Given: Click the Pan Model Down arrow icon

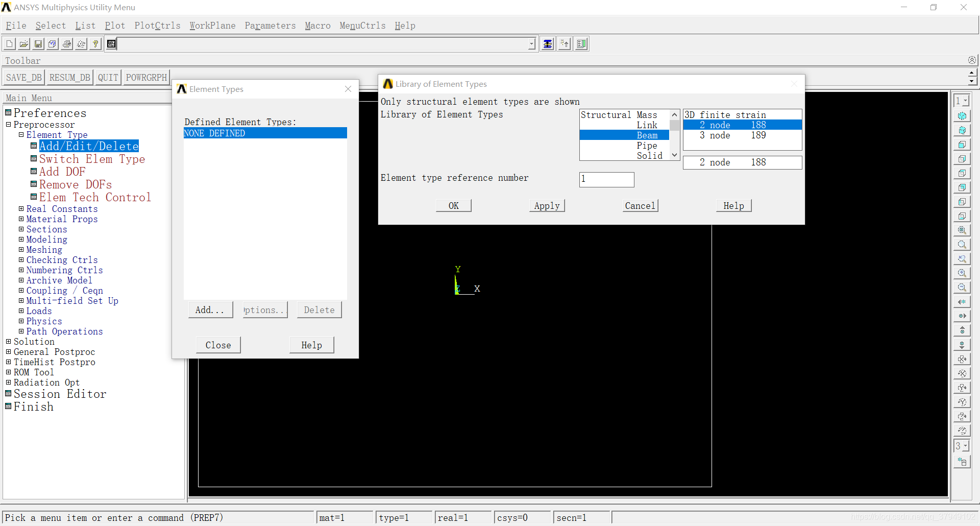Looking at the screenshot, I should [x=962, y=345].
